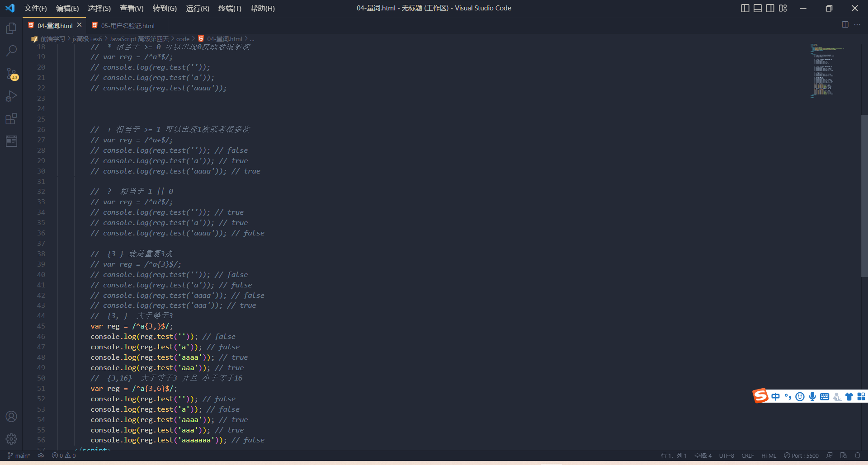Image resolution: width=868 pixels, height=465 pixels.
Task: Toggle Sogou punctuation mode icon
Action: [x=788, y=397]
